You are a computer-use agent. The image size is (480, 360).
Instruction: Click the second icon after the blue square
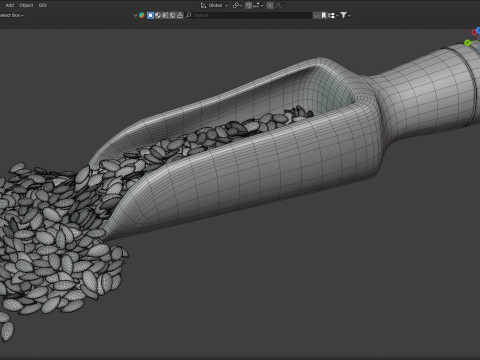click(158, 15)
